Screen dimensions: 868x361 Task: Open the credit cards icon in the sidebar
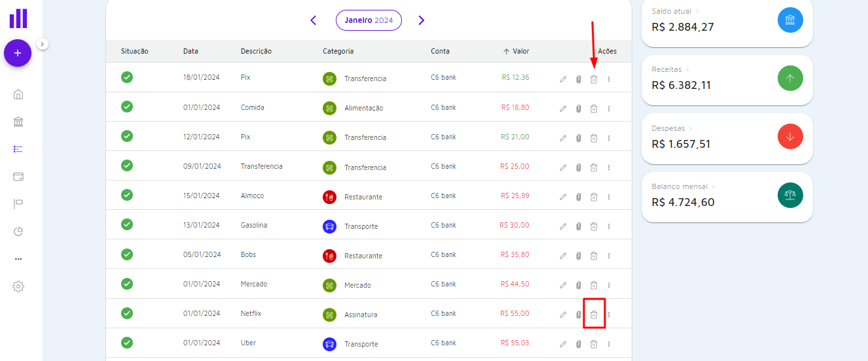tap(18, 177)
